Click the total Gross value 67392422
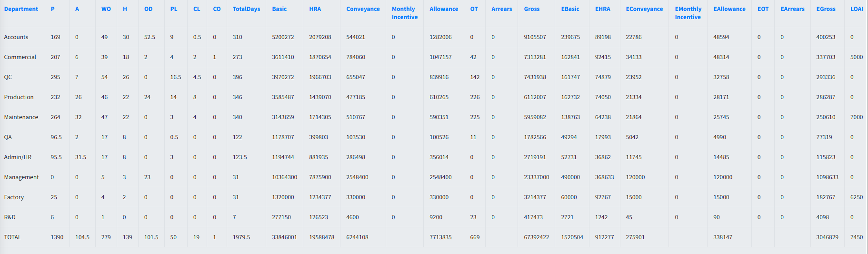Viewport: 868px width, 254px height. click(x=536, y=237)
